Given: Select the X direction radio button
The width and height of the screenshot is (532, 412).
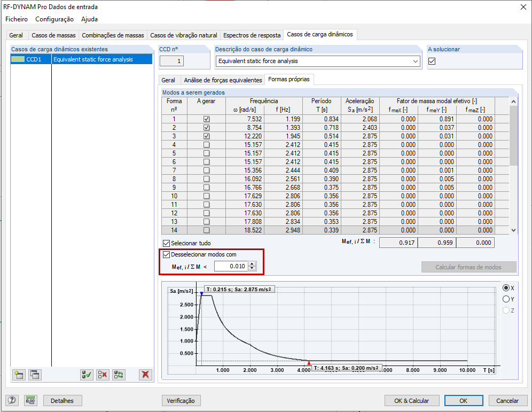Looking at the screenshot, I should (506, 288).
